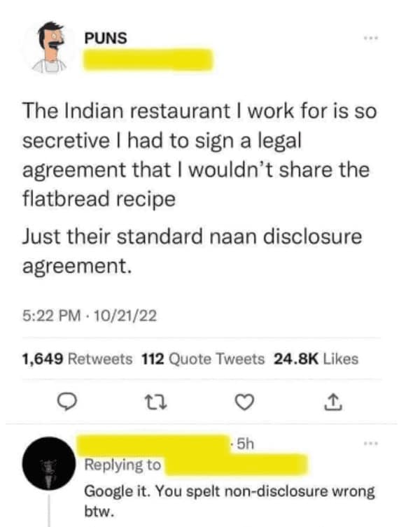
Task: Select the tweet text about Indian restaurant
Action: pos(199,155)
